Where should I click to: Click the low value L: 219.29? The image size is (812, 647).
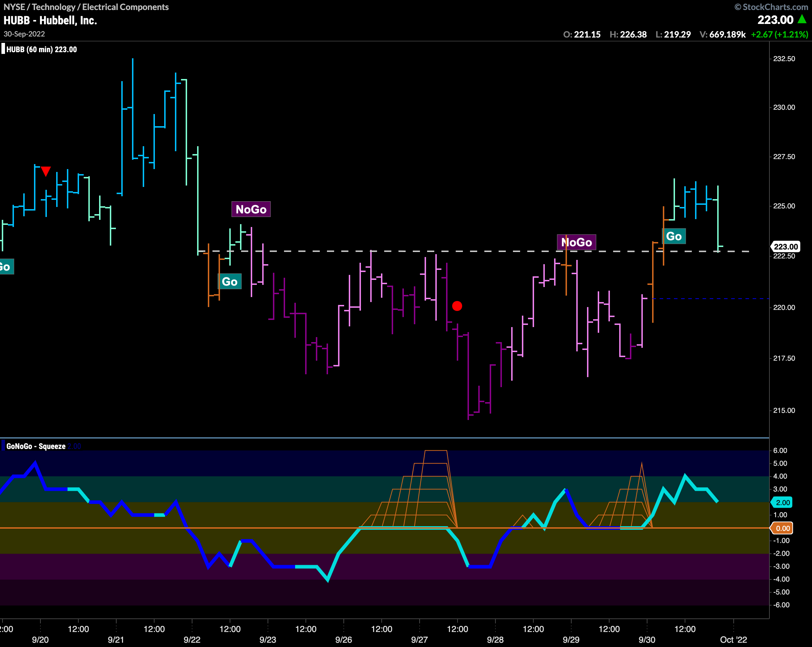674,34
